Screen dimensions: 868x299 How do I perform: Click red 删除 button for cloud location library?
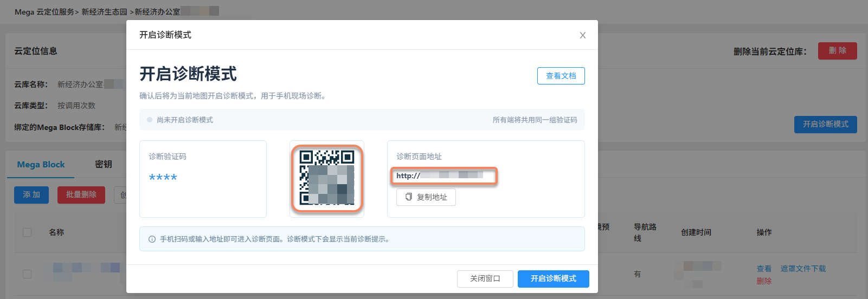click(838, 51)
